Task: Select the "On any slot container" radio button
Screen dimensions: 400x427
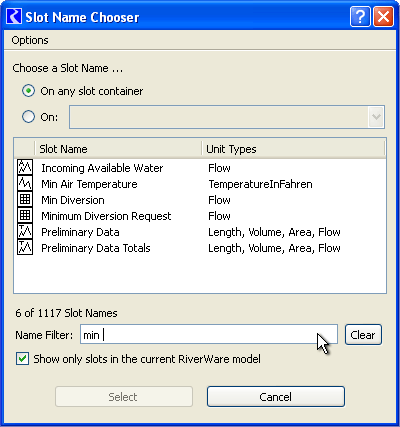Action: coord(28,91)
